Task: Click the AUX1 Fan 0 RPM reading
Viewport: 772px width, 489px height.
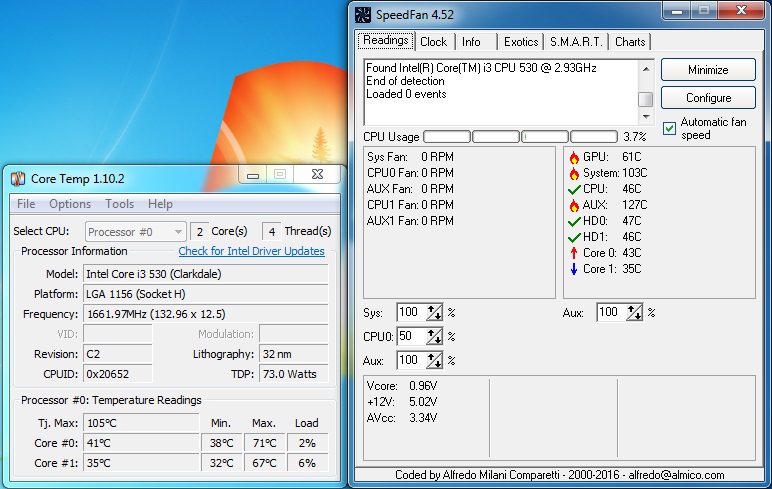Action: [410, 221]
